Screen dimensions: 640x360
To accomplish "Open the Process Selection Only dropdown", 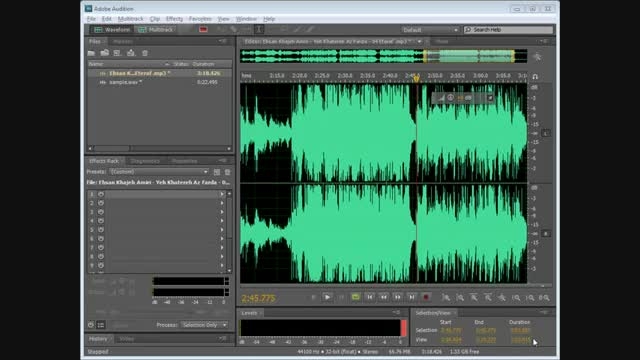I will point(204,325).
